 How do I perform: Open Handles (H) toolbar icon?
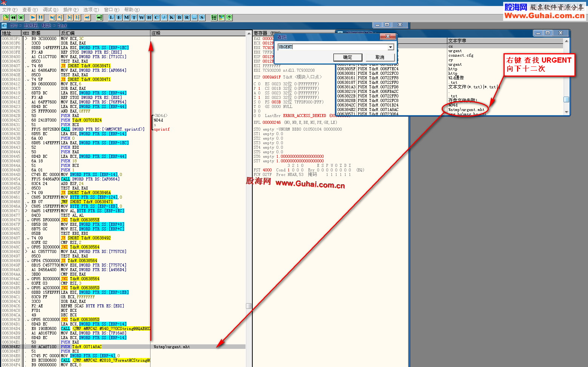click(149, 17)
